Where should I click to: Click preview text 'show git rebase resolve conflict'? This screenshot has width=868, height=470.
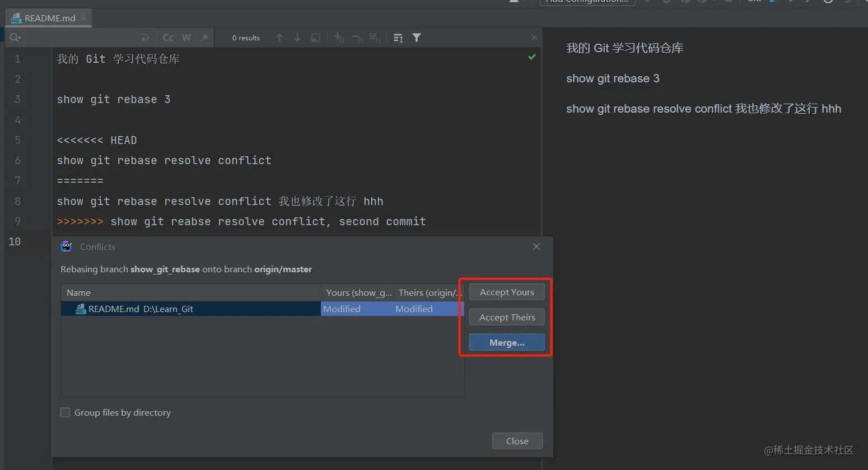(649, 109)
